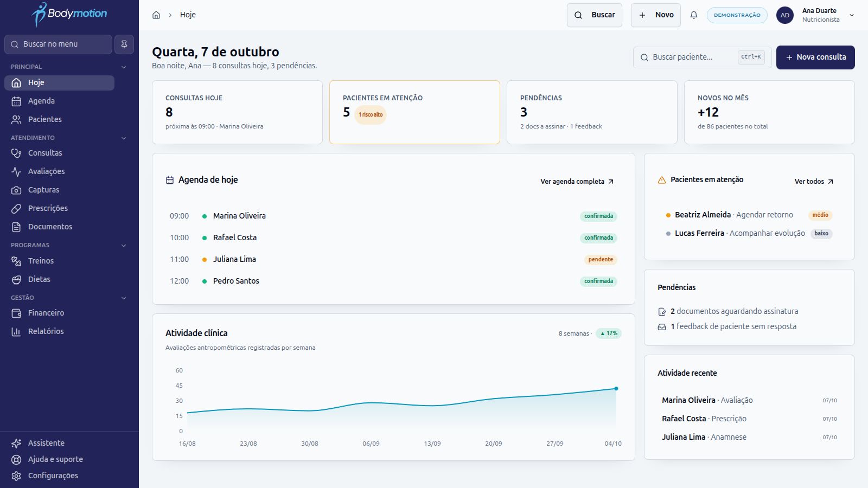Click the Bodymotion logo

(x=69, y=14)
